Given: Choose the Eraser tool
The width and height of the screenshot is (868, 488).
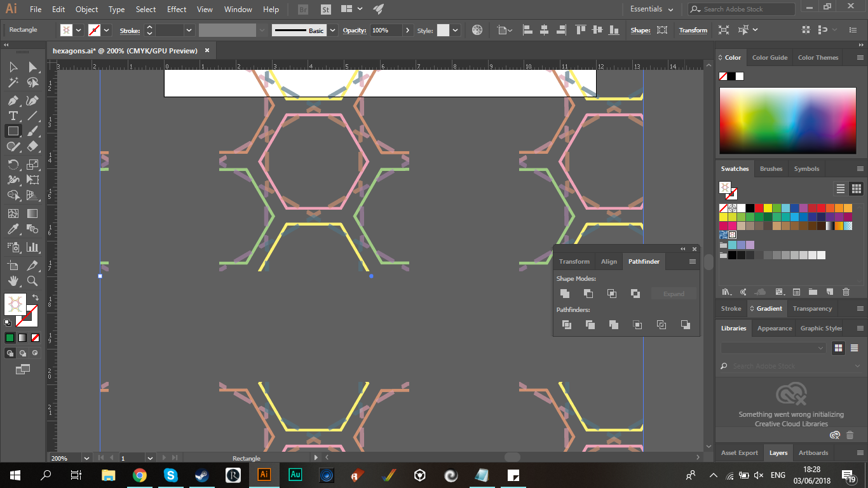Looking at the screenshot, I should (32, 146).
